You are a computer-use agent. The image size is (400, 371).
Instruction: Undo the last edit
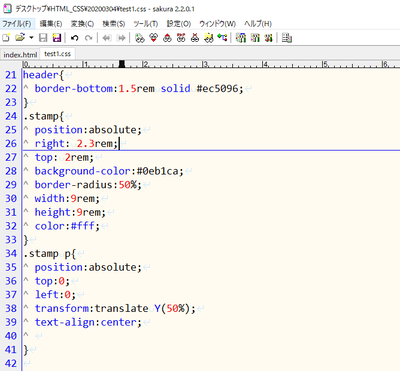[75, 38]
